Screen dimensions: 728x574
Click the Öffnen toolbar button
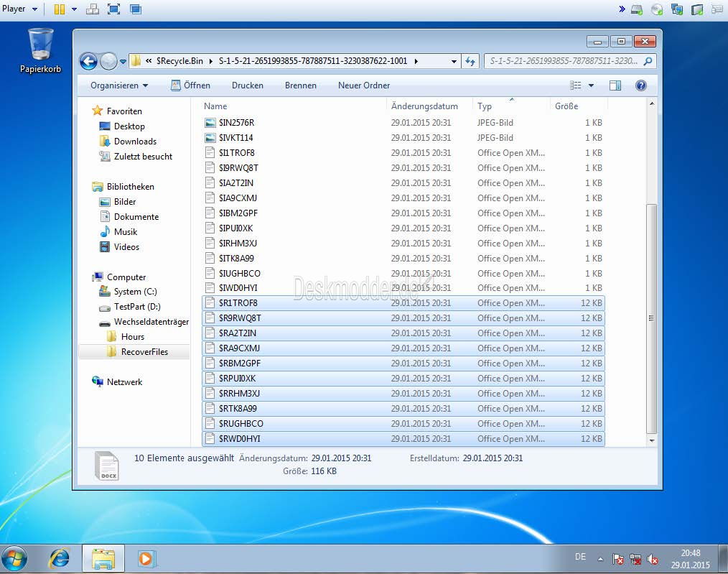pyautogui.click(x=190, y=85)
